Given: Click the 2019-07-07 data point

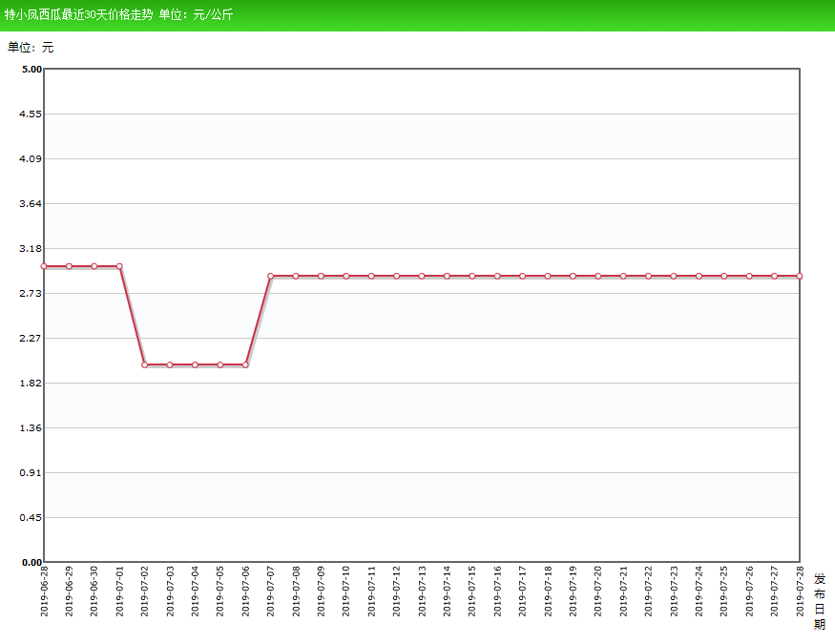Looking at the screenshot, I should (270, 277).
